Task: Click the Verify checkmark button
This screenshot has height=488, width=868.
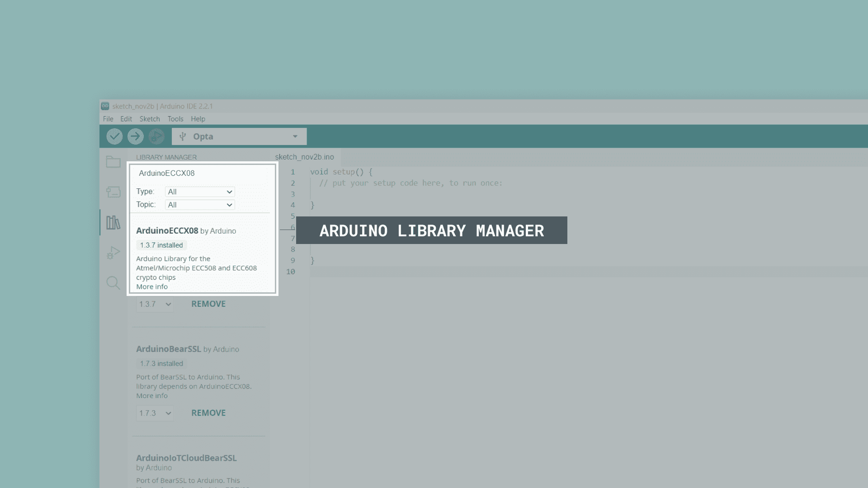Action: click(114, 136)
